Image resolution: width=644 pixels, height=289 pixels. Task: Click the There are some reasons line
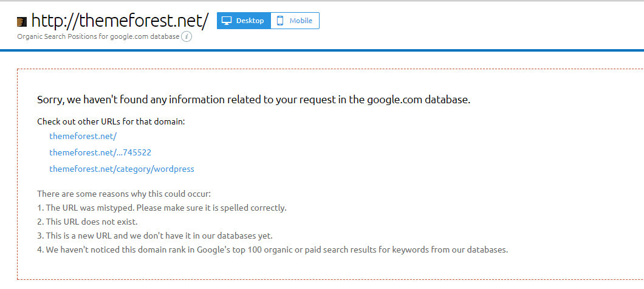pos(123,193)
